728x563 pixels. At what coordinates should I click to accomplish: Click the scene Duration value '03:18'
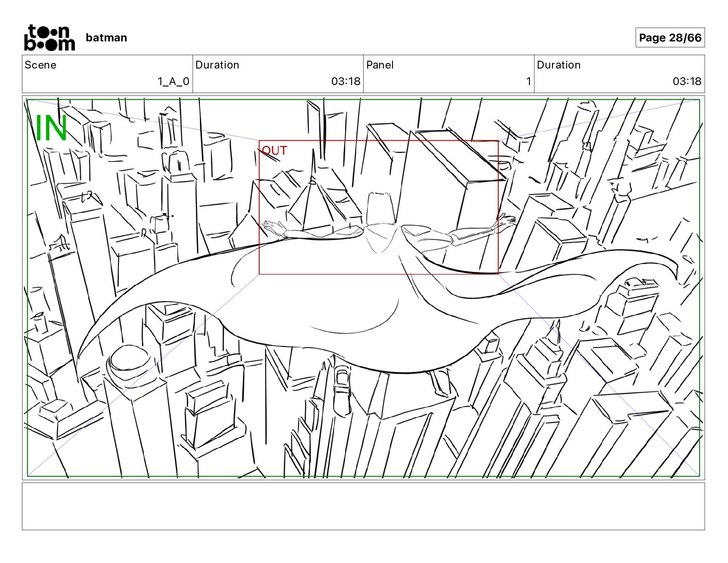tap(346, 81)
